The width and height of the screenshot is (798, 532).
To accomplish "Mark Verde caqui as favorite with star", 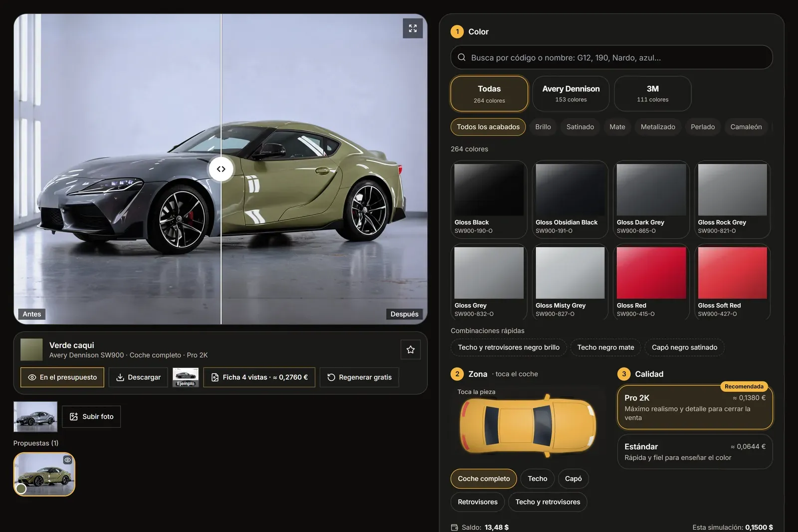I will point(410,350).
